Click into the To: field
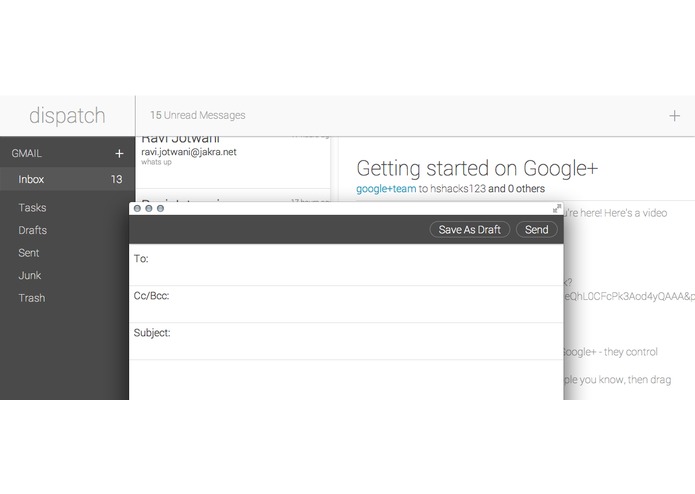 coord(346,265)
